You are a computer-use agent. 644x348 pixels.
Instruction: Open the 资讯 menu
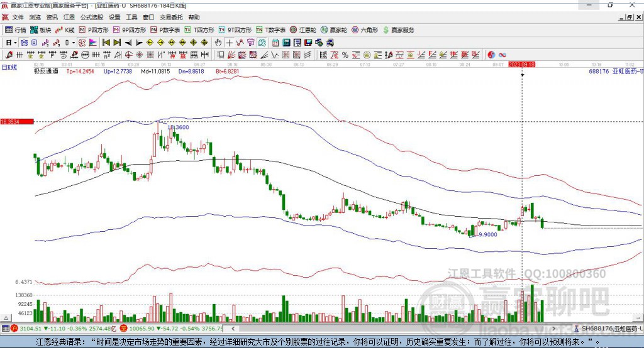click(52, 17)
